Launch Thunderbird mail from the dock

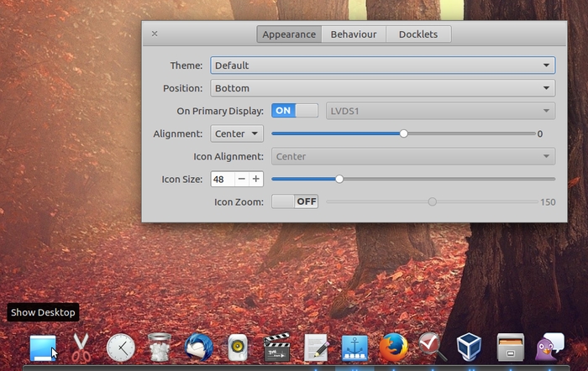click(x=198, y=347)
